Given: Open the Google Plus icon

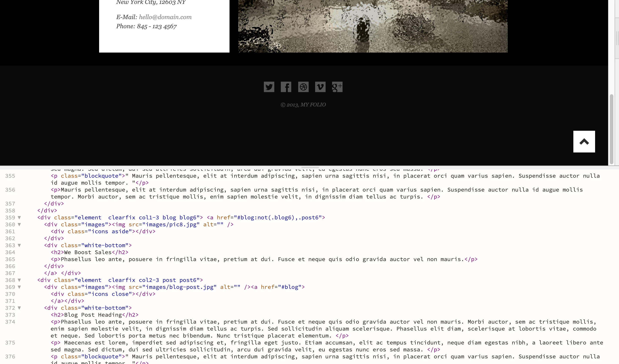Looking at the screenshot, I should (x=337, y=87).
